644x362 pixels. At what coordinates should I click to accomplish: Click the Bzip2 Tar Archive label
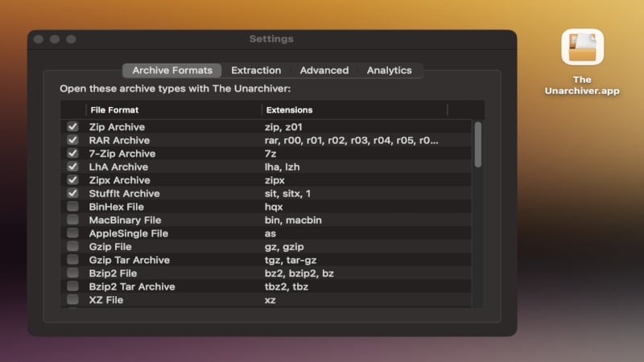click(x=132, y=286)
